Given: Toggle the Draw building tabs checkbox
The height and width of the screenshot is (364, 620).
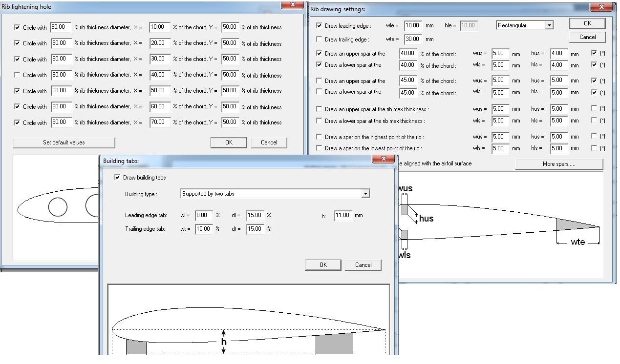Looking at the screenshot, I should coord(117,178).
